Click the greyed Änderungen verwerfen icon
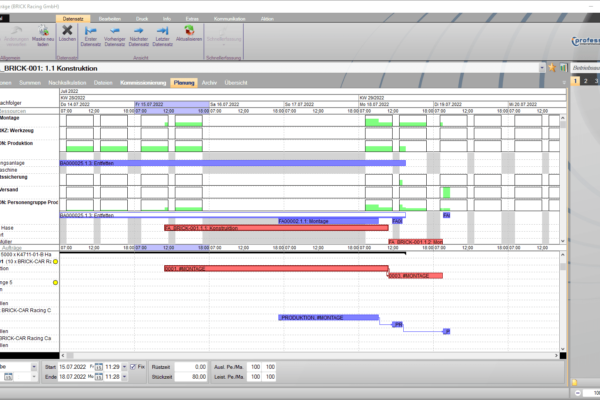This screenshot has height=400, width=600. pyautogui.click(x=16, y=30)
